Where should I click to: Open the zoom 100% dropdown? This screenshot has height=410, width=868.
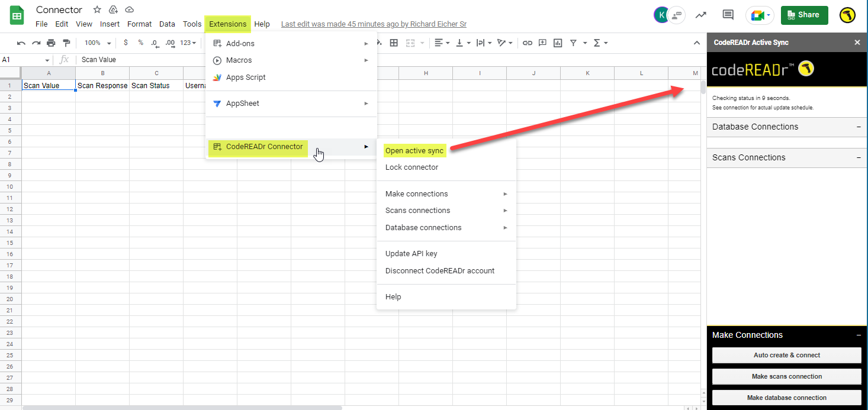[98, 43]
